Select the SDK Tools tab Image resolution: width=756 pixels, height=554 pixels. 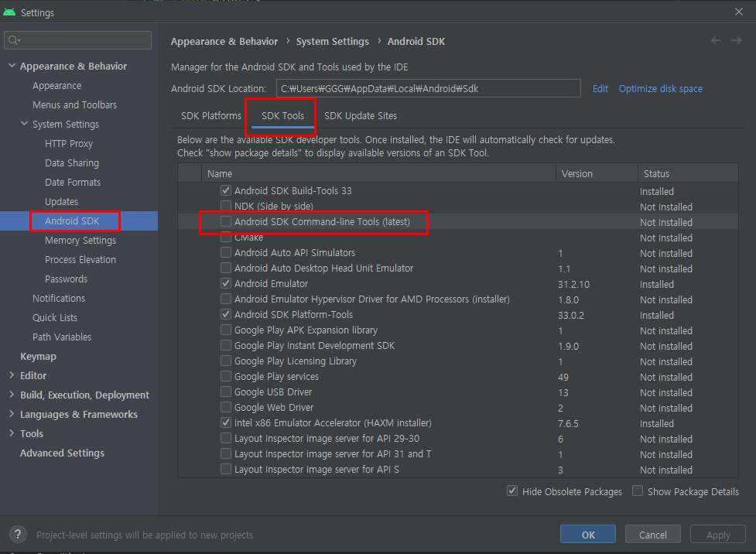tap(282, 116)
